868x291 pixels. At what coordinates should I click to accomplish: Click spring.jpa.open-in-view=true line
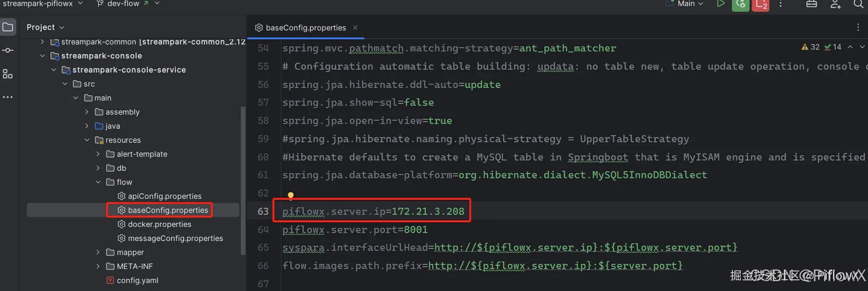coord(367,121)
